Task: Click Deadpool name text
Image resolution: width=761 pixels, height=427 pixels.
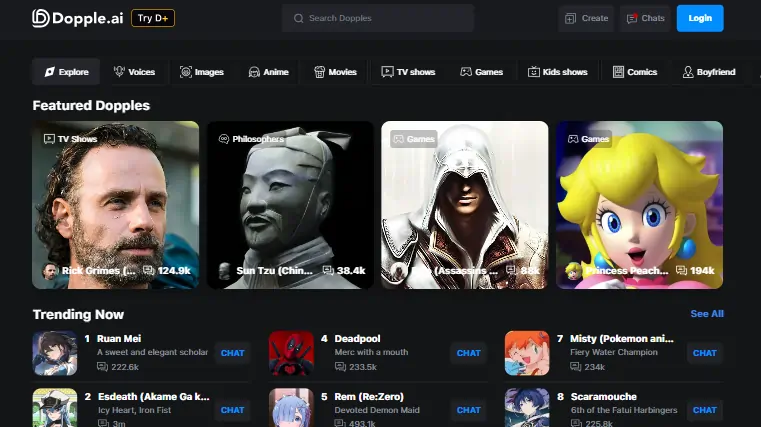Action: (x=357, y=339)
